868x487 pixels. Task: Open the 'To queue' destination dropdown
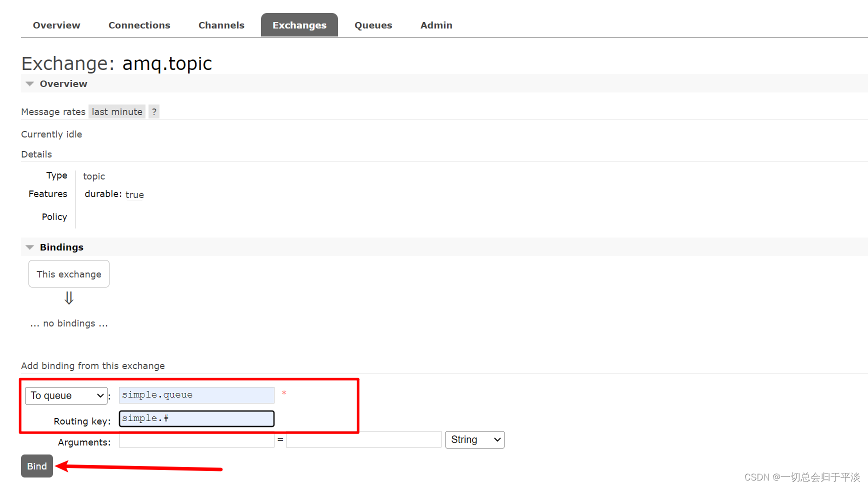point(66,395)
